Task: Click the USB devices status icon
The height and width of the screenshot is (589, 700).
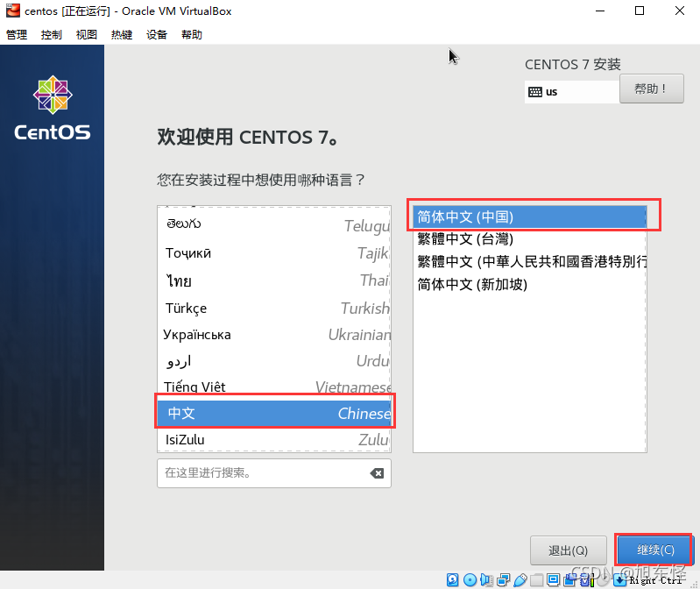Action: coord(520,579)
